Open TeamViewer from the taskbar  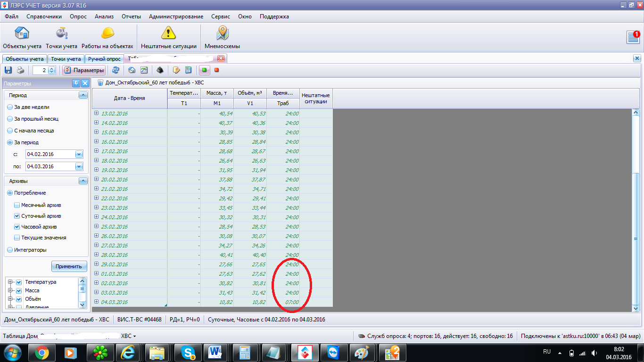(x=333, y=353)
